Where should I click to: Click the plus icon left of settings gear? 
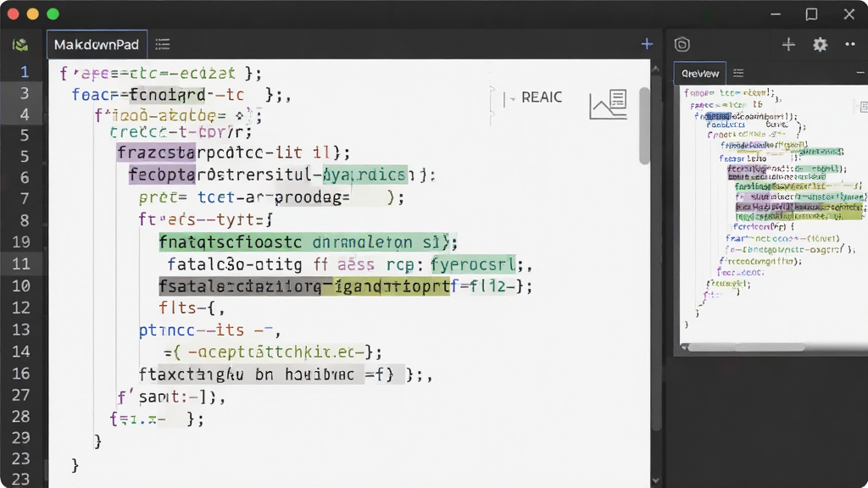788,44
